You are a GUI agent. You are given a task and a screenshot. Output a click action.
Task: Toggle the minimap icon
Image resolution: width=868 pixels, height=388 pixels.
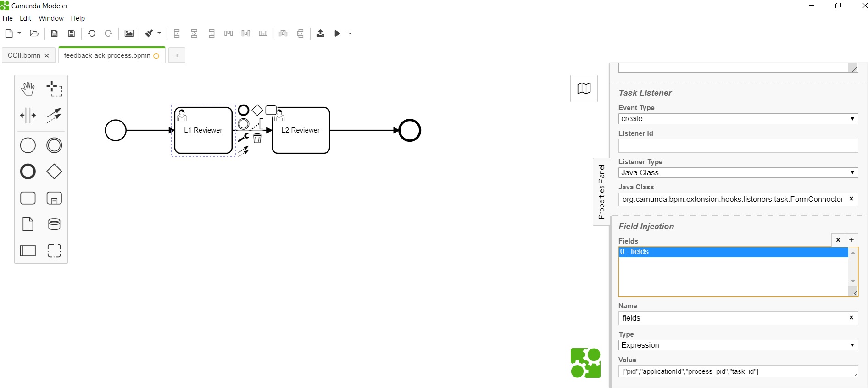(584, 89)
